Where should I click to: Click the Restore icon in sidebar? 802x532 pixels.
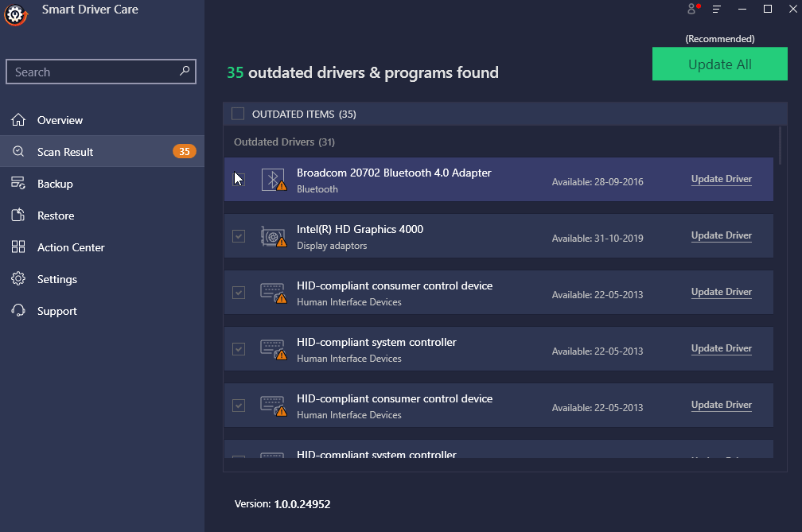click(x=18, y=216)
